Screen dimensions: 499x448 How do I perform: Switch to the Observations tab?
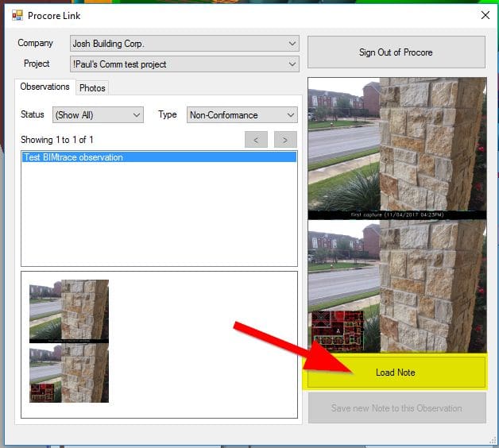(45, 87)
